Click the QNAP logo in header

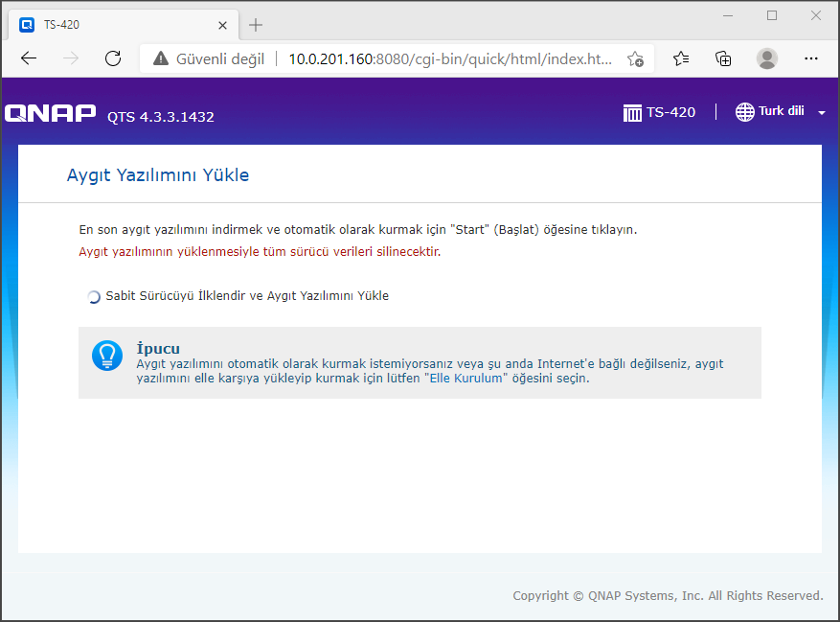click(x=50, y=114)
